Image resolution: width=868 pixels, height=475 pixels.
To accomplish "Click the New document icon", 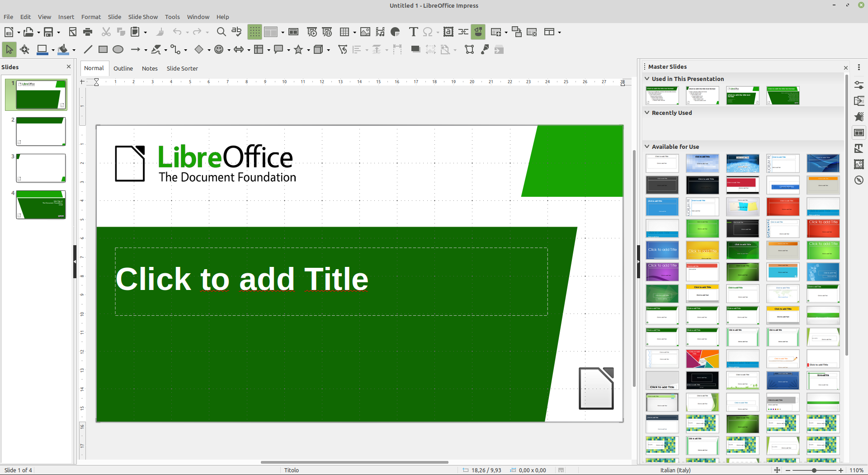I will (9, 32).
